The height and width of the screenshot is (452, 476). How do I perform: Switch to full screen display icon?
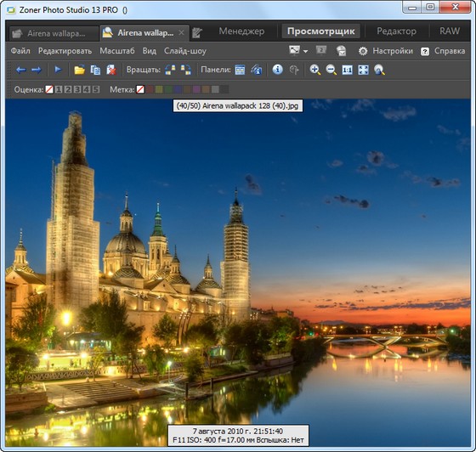click(294, 50)
